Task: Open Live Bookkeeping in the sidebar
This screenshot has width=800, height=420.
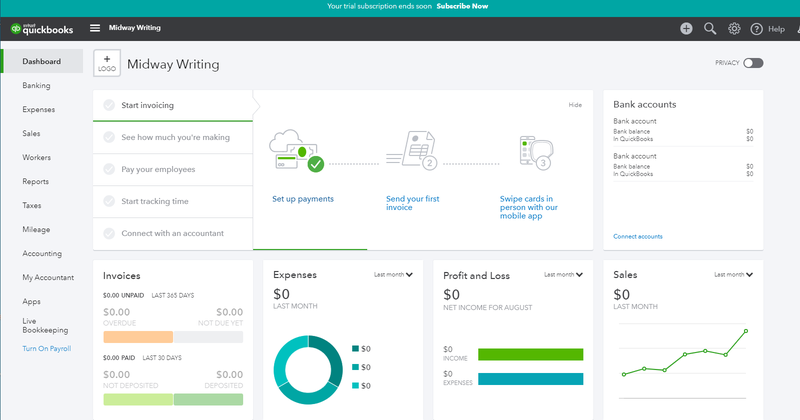Action: 45,326
